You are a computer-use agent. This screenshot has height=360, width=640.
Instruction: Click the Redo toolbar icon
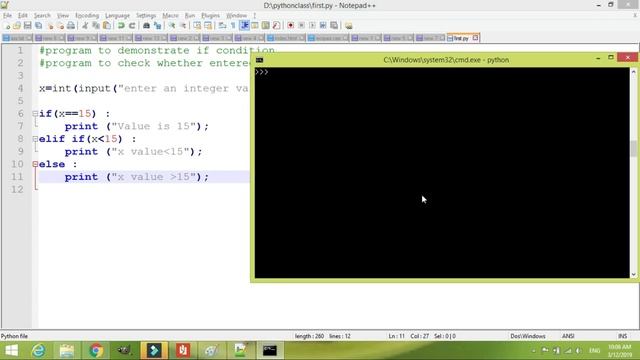132,26
